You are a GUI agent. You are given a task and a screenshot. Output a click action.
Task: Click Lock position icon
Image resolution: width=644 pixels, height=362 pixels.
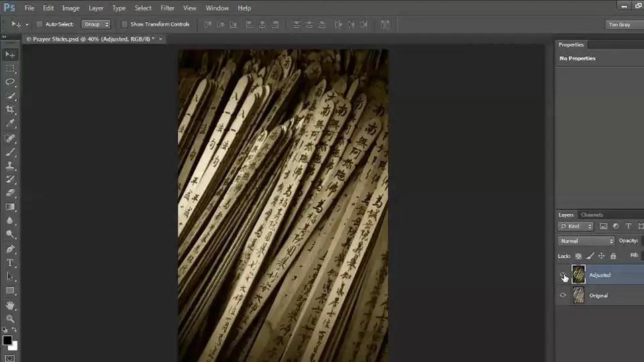pyautogui.click(x=601, y=255)
